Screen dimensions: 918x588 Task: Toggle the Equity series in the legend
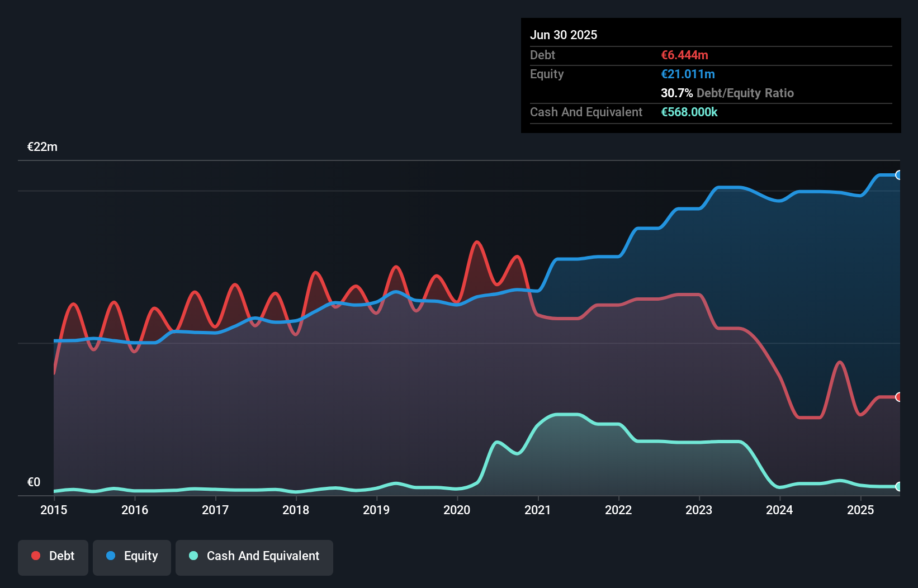pyautogui.click(x=132, y=557)
